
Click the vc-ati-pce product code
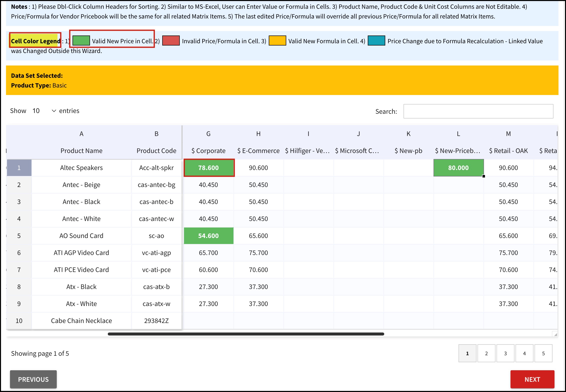(156, 270)
